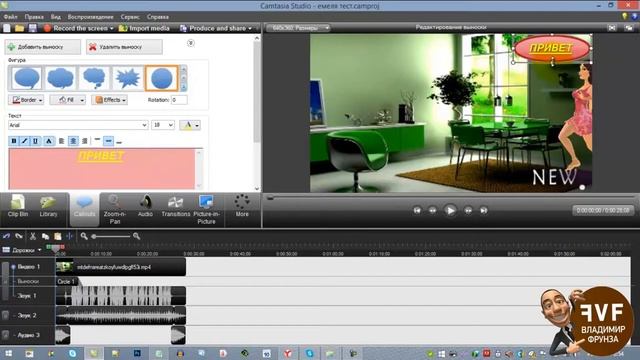Open the text color picker
The image size is (640, 360).
tap(190, 125)
